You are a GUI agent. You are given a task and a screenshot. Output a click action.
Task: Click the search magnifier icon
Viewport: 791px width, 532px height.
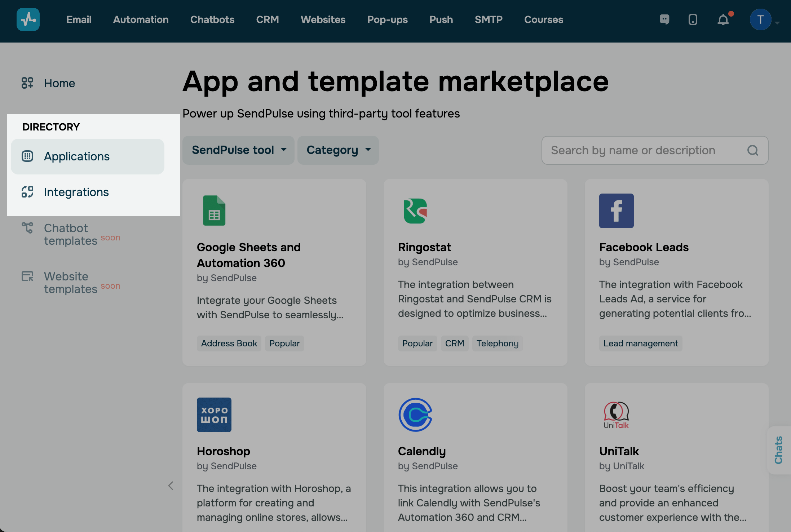[752, 150]
